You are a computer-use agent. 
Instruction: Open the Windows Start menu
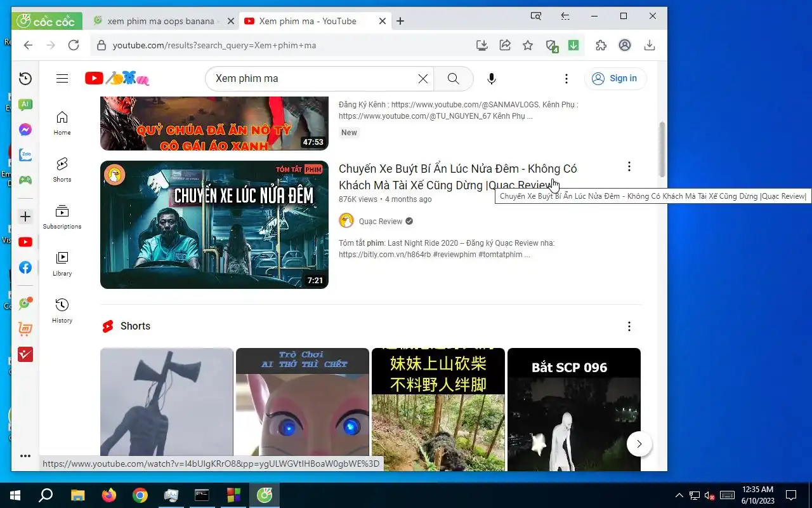coord(14,495)
